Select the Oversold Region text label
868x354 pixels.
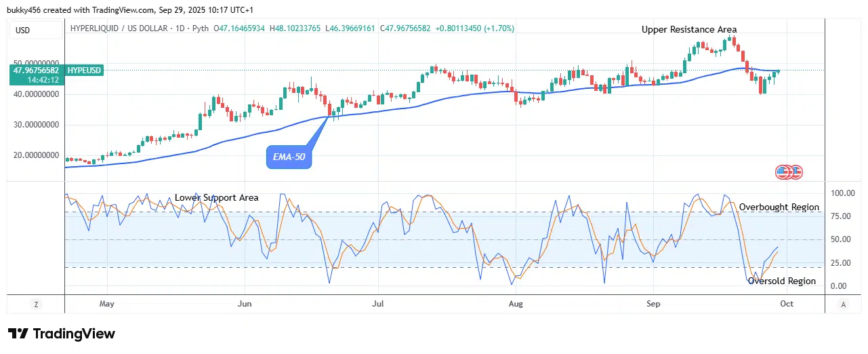[781, 281]
